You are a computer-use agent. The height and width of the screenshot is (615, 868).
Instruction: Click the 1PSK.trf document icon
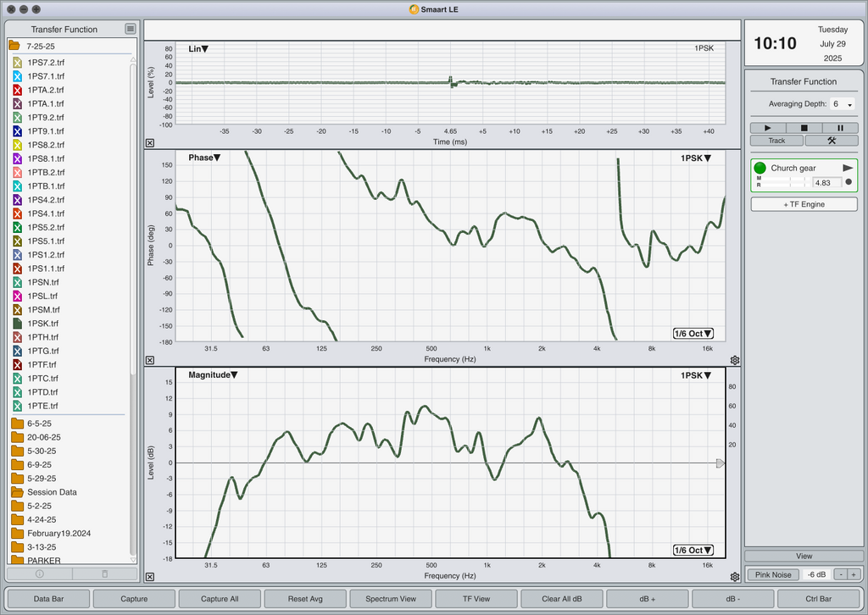[x=17, y=324]
